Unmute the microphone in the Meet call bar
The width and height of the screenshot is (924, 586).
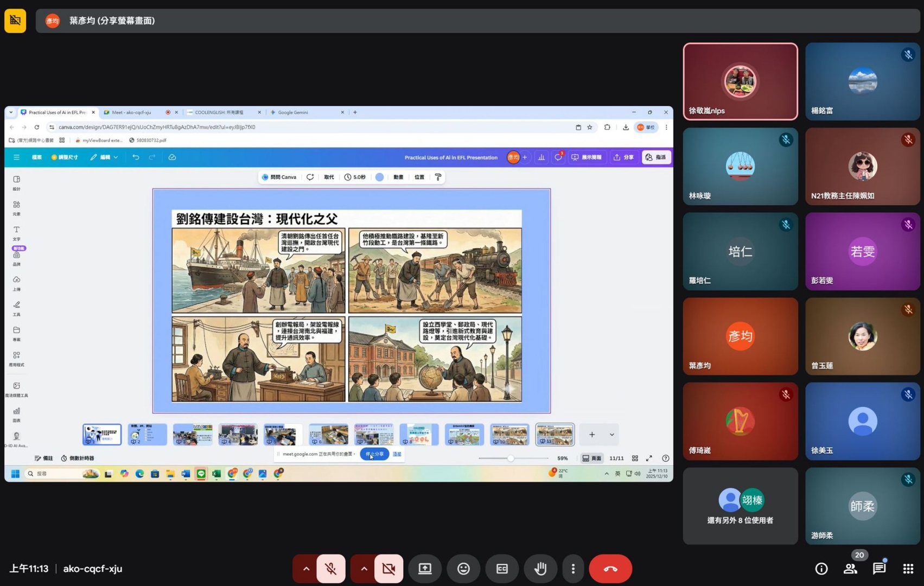[330, 569]
